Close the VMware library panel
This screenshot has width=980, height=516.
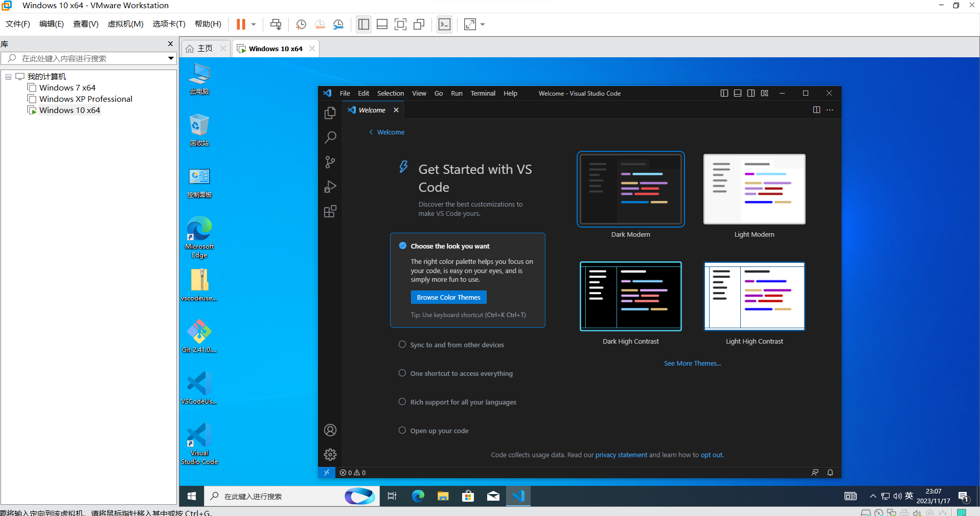click(x=171, y=44)
